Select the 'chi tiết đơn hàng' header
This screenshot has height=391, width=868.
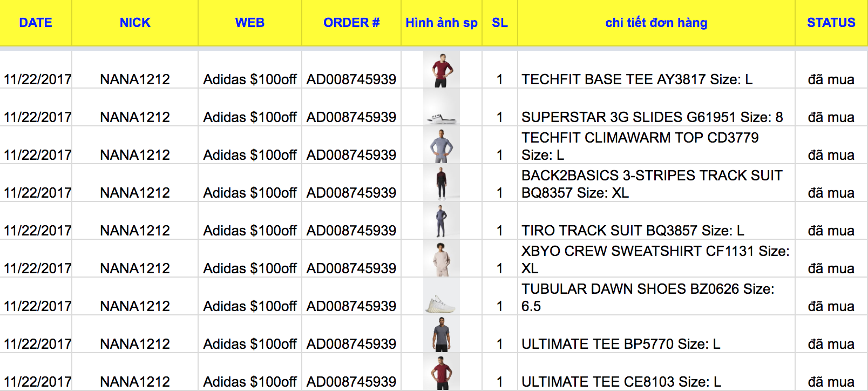(x=656, y=23)
